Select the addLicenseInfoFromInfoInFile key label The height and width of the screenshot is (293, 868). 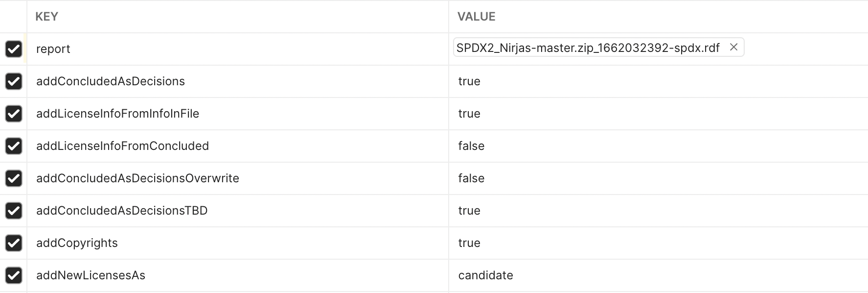(x=117, y=114)
